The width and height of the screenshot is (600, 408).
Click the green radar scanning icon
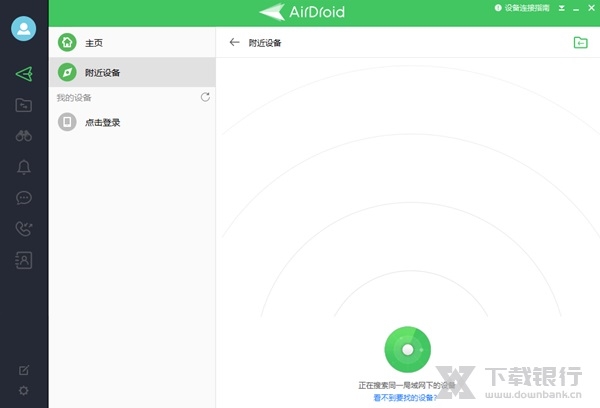[x=408, y=349]
